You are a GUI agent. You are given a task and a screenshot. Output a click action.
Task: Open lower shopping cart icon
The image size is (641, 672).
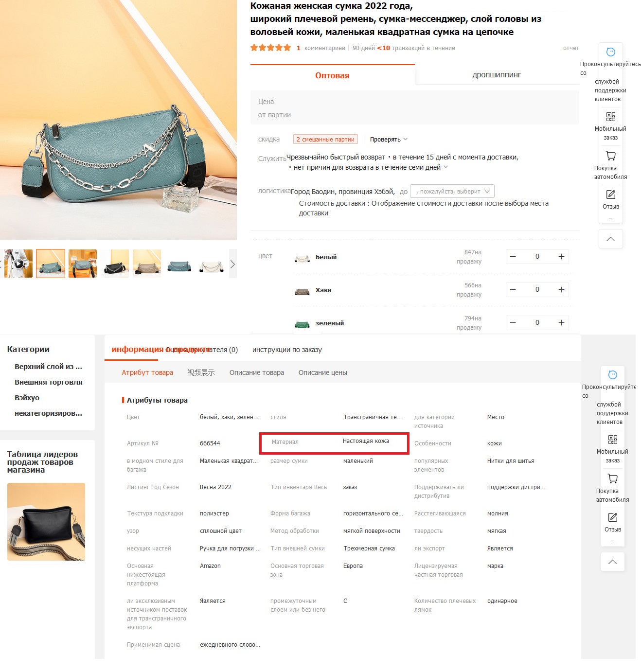pos(613,479)
